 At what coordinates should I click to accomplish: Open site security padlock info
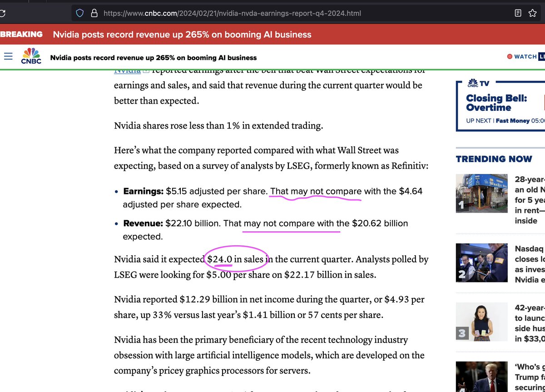(x=94, y=13)
